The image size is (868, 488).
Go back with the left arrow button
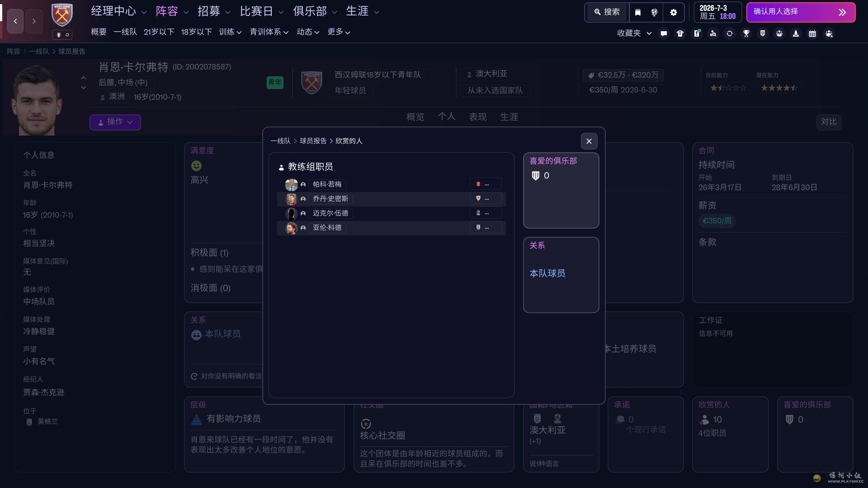pyautogui.click(x=15, y=21)
